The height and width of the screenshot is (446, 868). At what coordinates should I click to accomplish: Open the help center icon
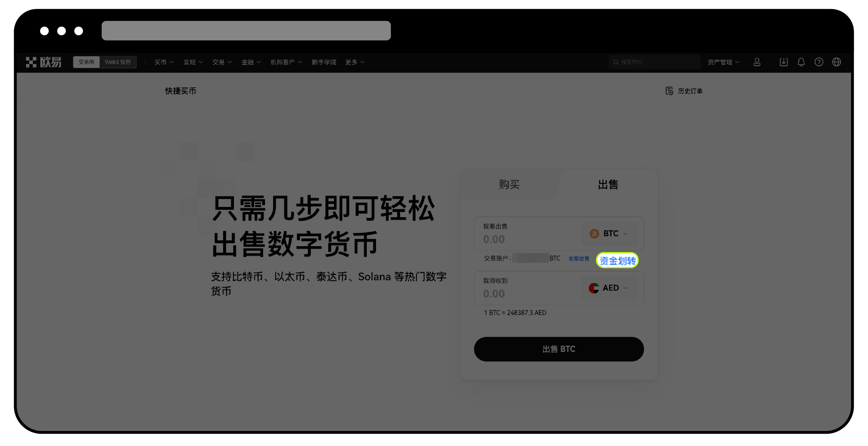tap(819, 62)
